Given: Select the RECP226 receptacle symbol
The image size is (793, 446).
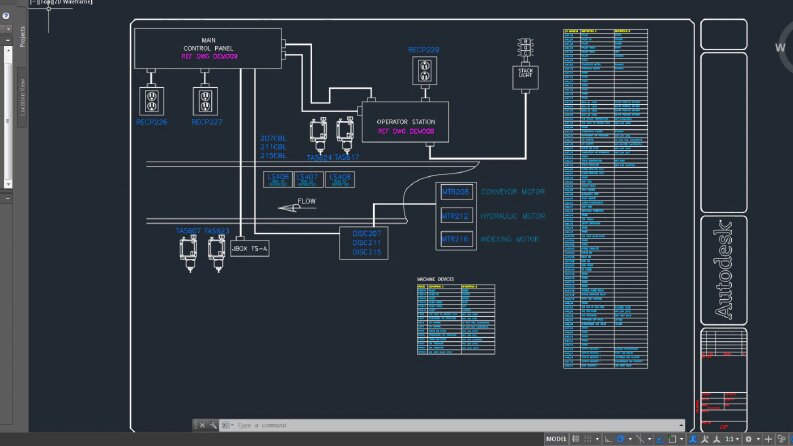Looking at the screenshot, I should 151,101.
